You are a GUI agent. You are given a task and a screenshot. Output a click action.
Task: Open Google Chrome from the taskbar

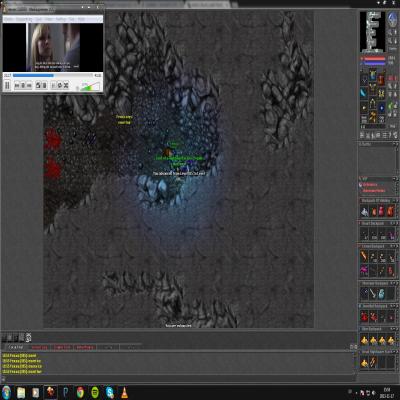(x=80, y=393)
